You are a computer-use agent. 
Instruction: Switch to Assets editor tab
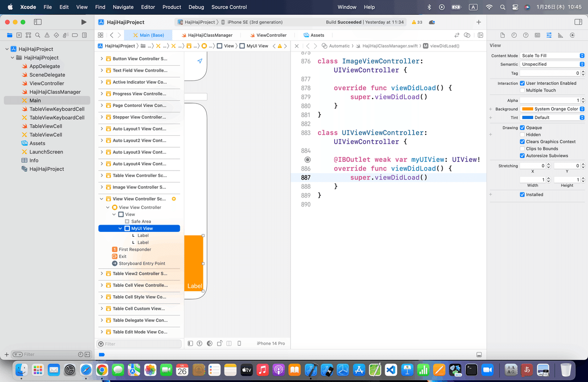click(314, 35)
